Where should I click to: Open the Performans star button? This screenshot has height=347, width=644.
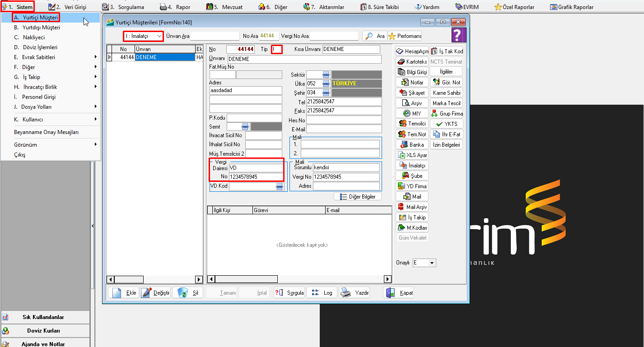[405, 36]
